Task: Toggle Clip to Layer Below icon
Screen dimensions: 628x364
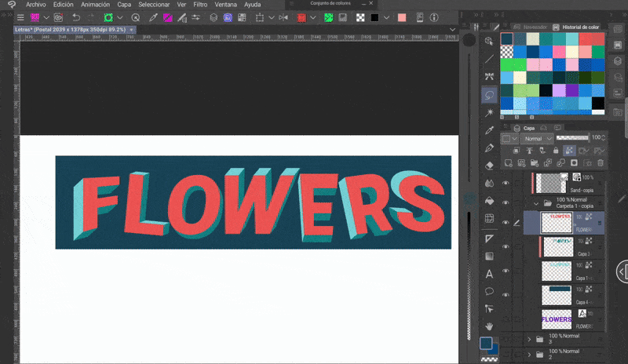Action: (x=517, y=151)
